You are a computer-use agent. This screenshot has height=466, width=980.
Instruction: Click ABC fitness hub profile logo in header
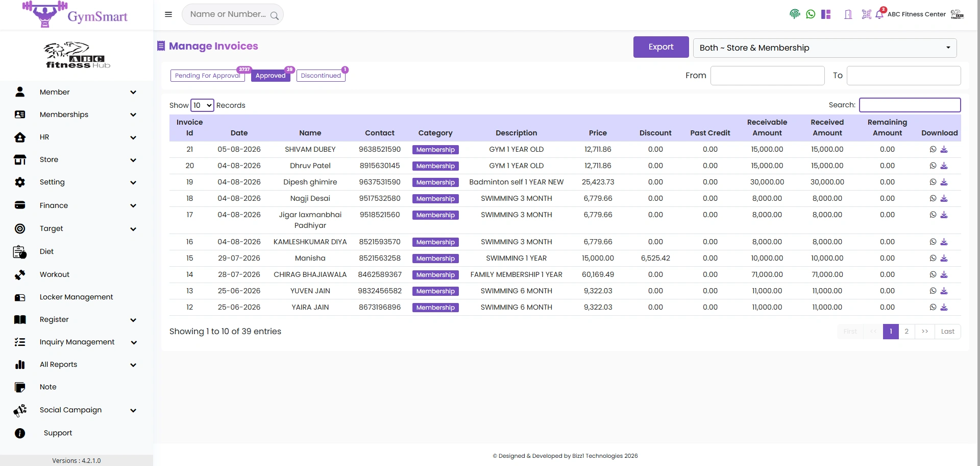coord(957,14)
